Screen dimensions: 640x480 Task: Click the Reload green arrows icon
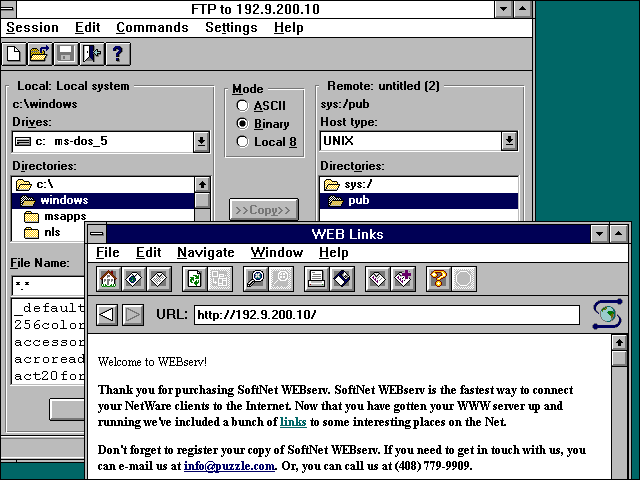pos(194,279)
